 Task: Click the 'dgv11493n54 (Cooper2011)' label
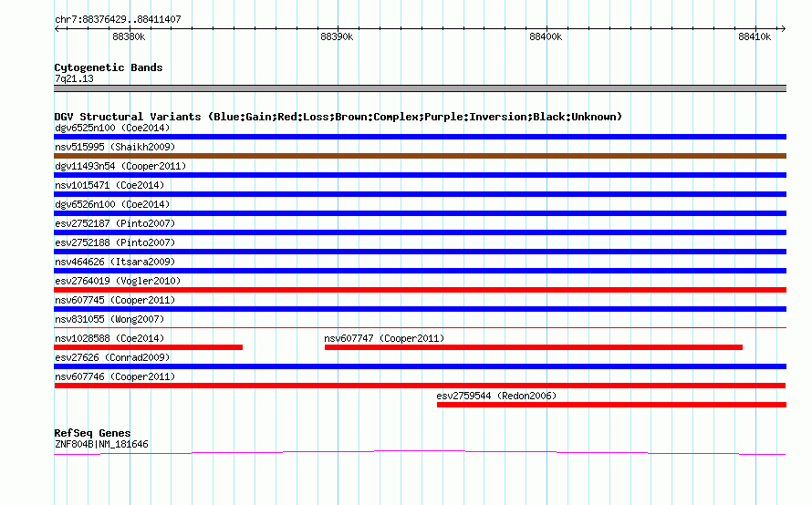[120, 166]
